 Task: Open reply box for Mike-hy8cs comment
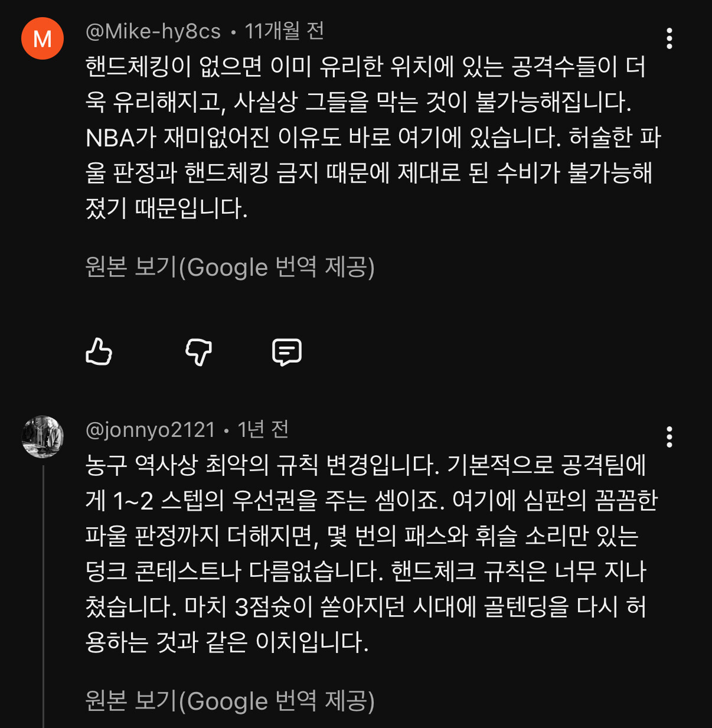click(287, 352)
